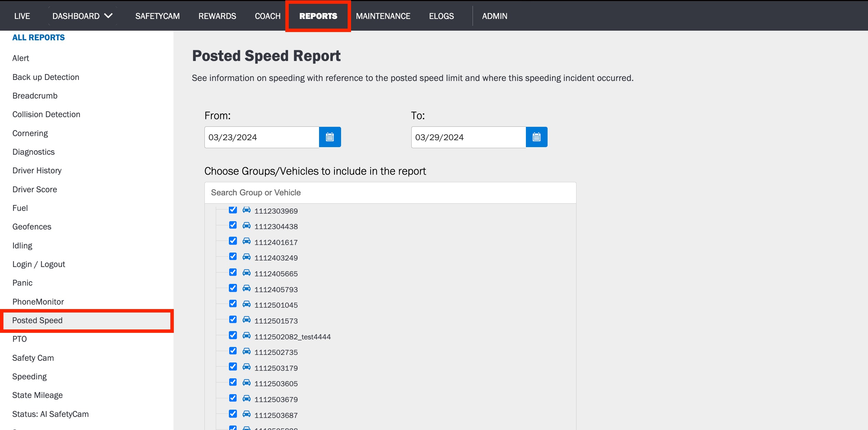The width and height of the screenshot is (868, 430).
Task: Click the car icon for vehicle 1112503605
Action: click(x=246, y=383)
